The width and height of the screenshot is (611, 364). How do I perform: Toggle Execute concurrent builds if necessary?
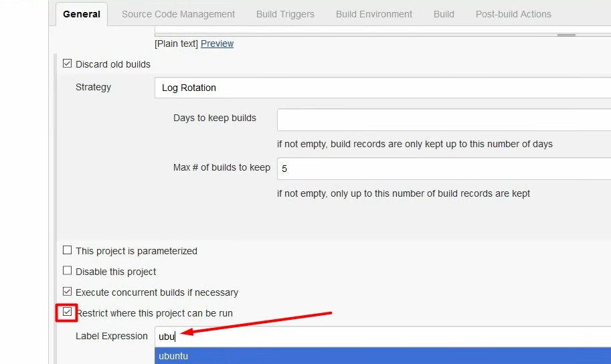click(67, 292)
